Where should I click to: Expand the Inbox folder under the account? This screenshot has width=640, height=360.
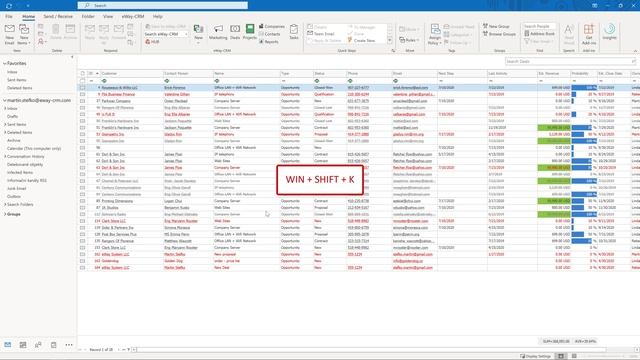[5, 109]
